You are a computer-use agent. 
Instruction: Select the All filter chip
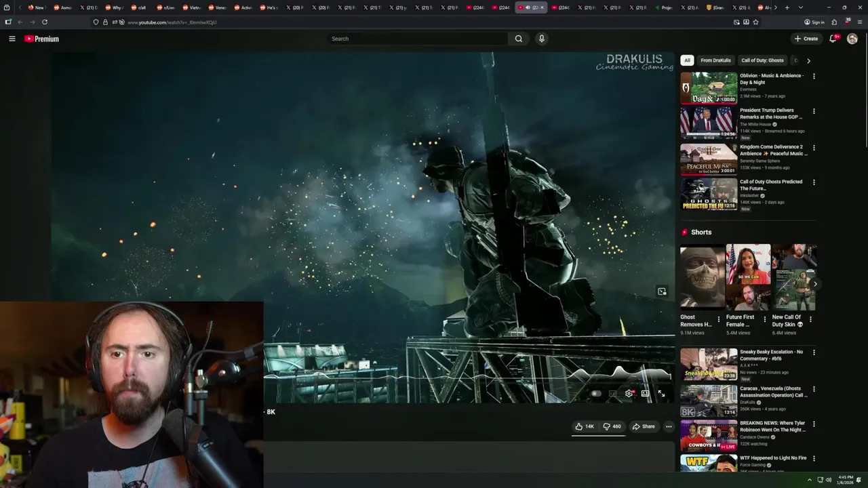[x=687, y=60]
